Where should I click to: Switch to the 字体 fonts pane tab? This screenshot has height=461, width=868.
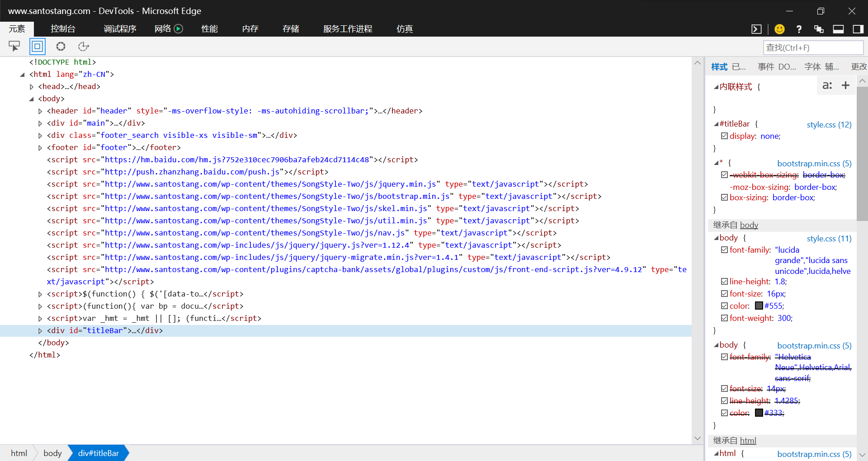pos(812,67)
